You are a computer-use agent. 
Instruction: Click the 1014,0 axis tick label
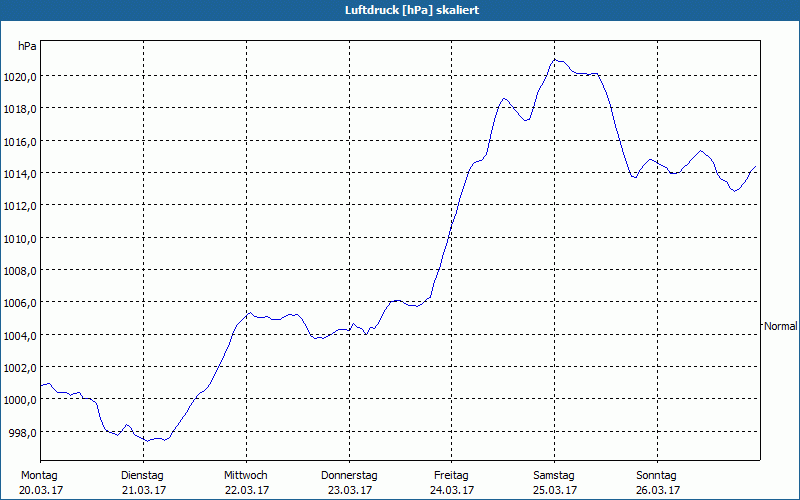pyautogui.click(x=21, y=173)
